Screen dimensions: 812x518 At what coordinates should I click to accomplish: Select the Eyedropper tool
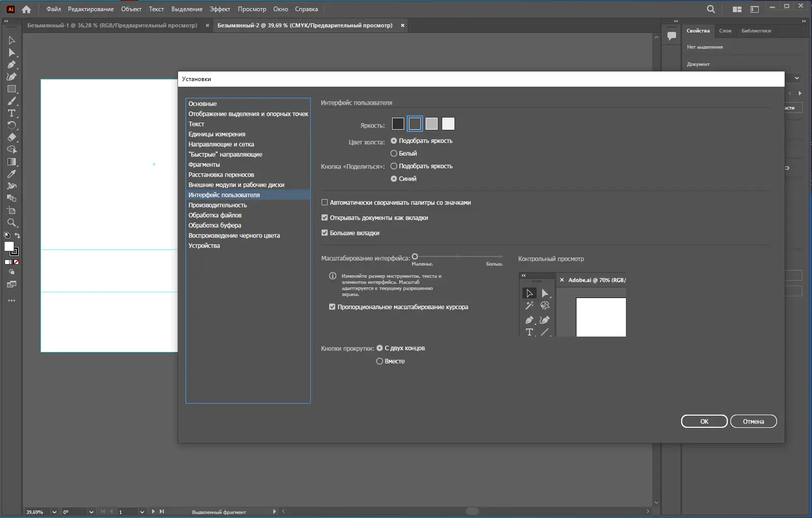click(12, 174)
